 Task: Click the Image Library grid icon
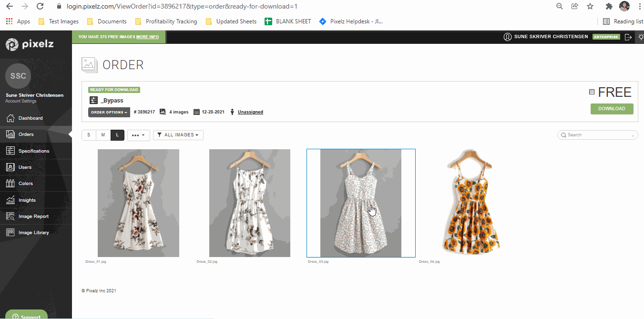tap(10, 233)
